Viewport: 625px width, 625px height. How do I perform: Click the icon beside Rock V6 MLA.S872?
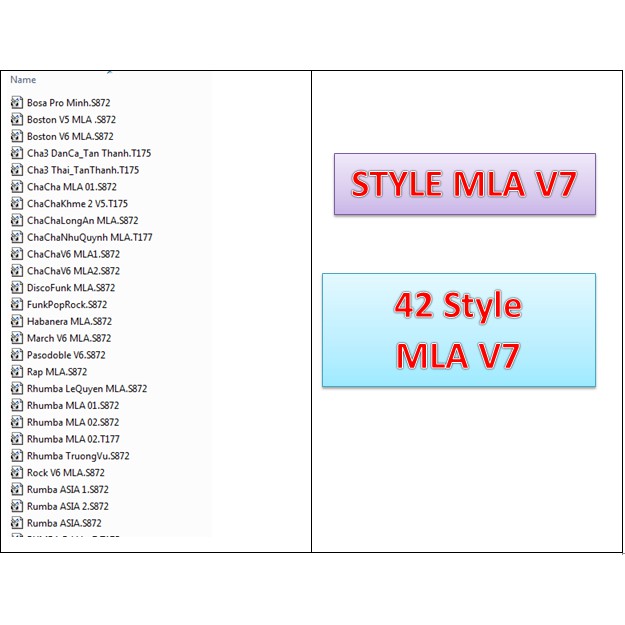tap(17, 472)
